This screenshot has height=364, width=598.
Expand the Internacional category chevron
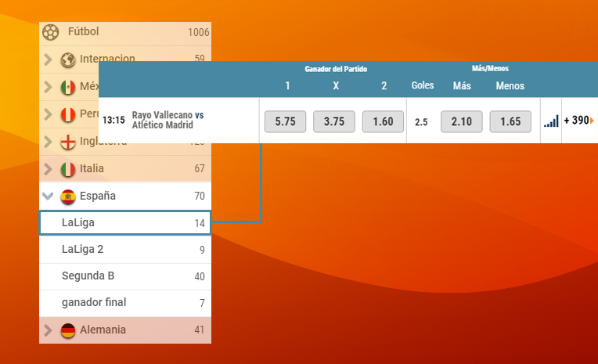[48, 59]
